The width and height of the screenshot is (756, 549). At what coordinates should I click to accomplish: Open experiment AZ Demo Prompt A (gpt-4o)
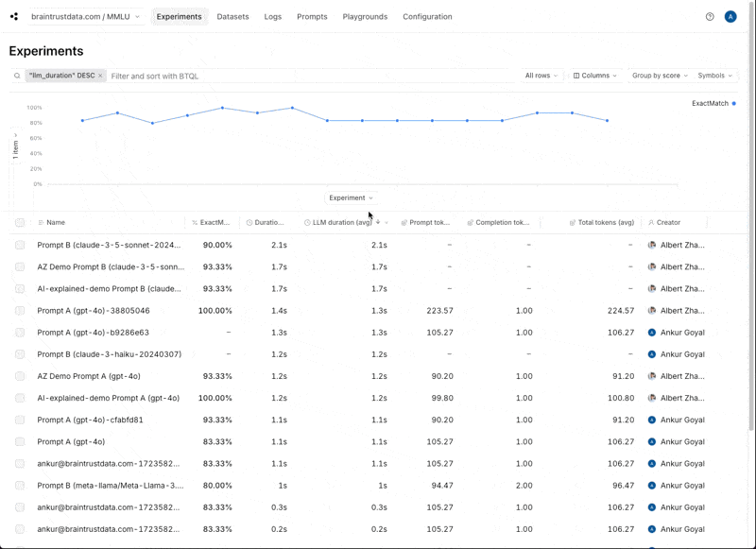89,376
